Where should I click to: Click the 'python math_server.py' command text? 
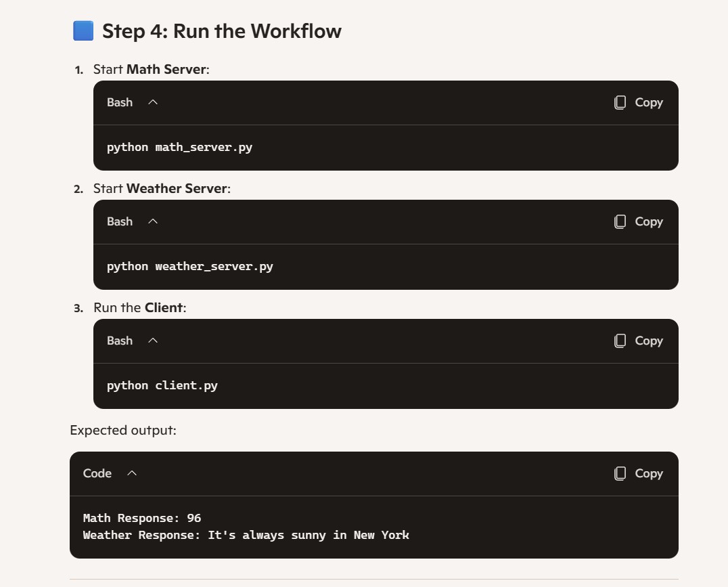[180, 148]
